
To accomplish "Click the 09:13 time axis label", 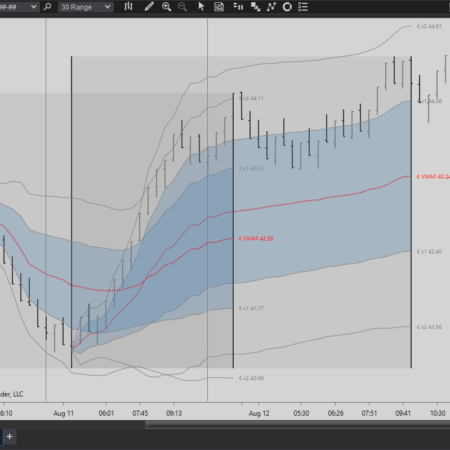I will [x=174, y=413].
